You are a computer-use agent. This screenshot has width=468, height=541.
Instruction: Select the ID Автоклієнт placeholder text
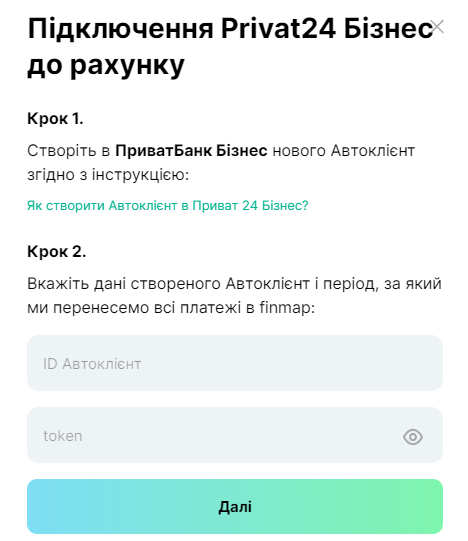[x=92, y=364]
